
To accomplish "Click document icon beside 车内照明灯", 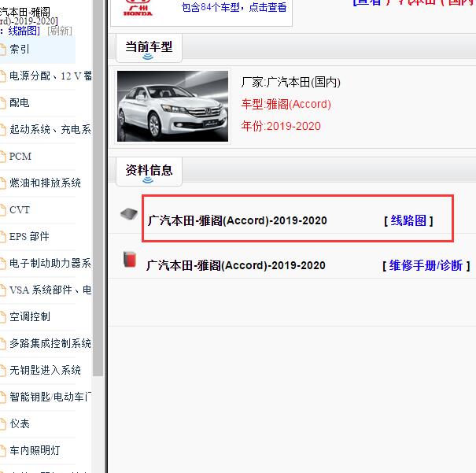I will pyautogui.click(x=2, y=450).
